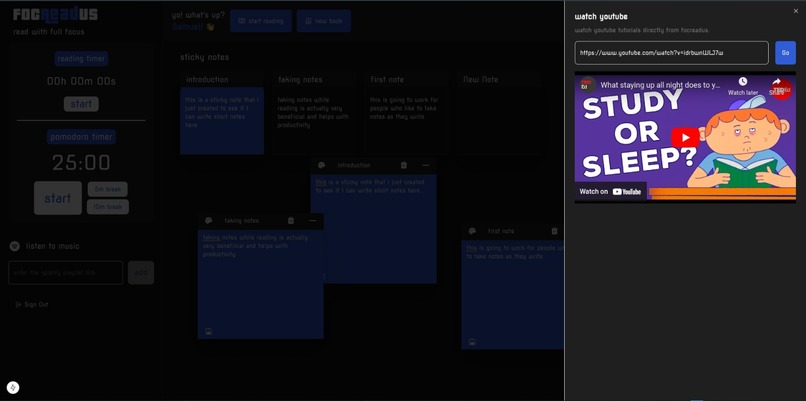Click the TED-Ed channel avatar on video
806x401 pixels.
[586, 85]
